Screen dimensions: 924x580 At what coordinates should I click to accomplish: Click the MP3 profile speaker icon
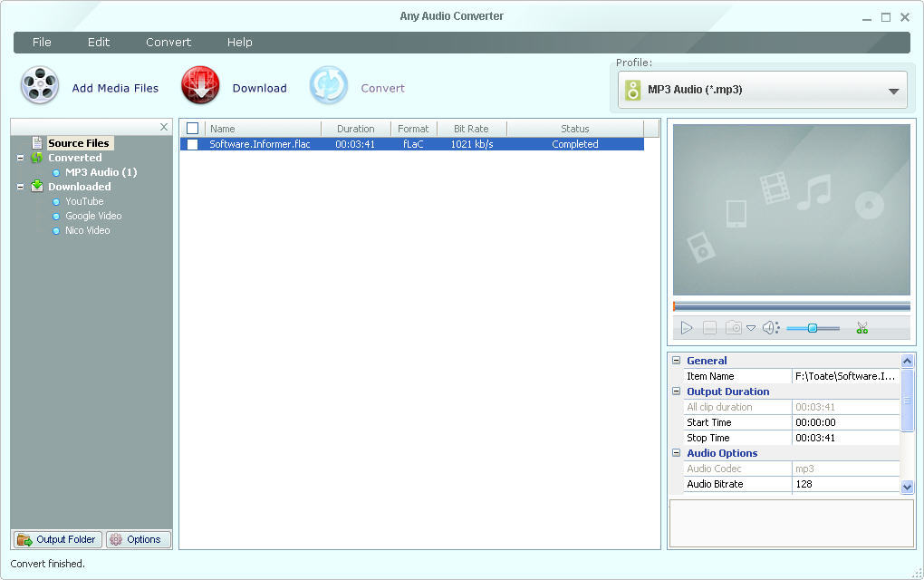pyautogui.click(x=633, y=90)
